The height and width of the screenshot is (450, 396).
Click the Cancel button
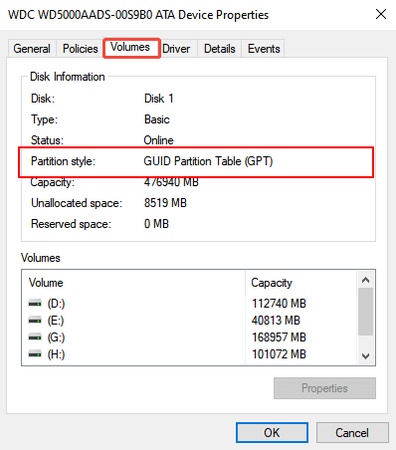pyautogui.click(x=352, y=433)
